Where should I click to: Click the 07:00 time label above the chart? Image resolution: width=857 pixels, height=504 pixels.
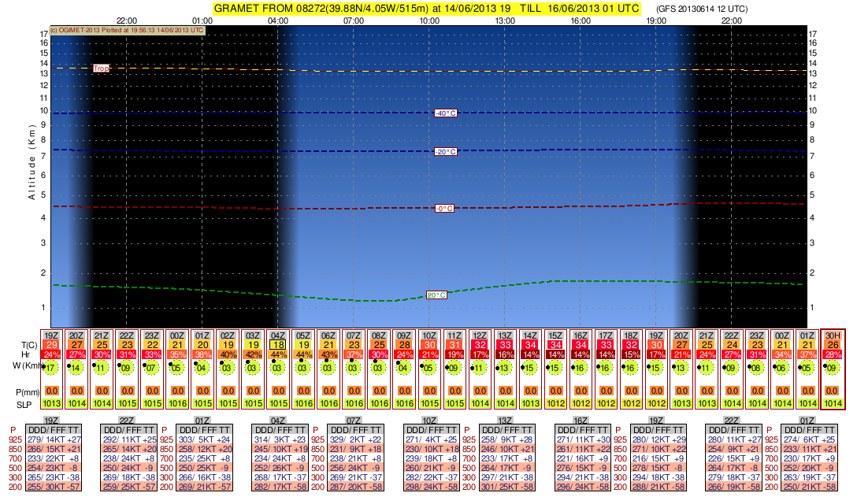pyautogui.click(x=354, y=20)
